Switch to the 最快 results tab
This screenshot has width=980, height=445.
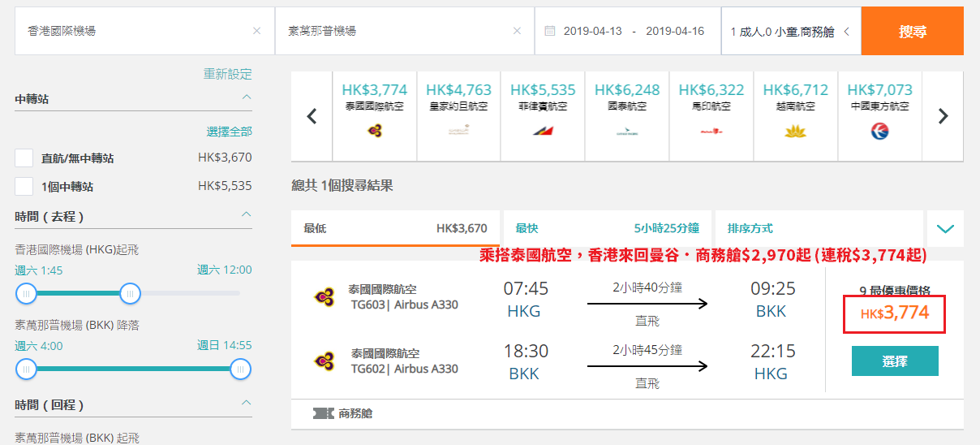(x=607, y=229)
